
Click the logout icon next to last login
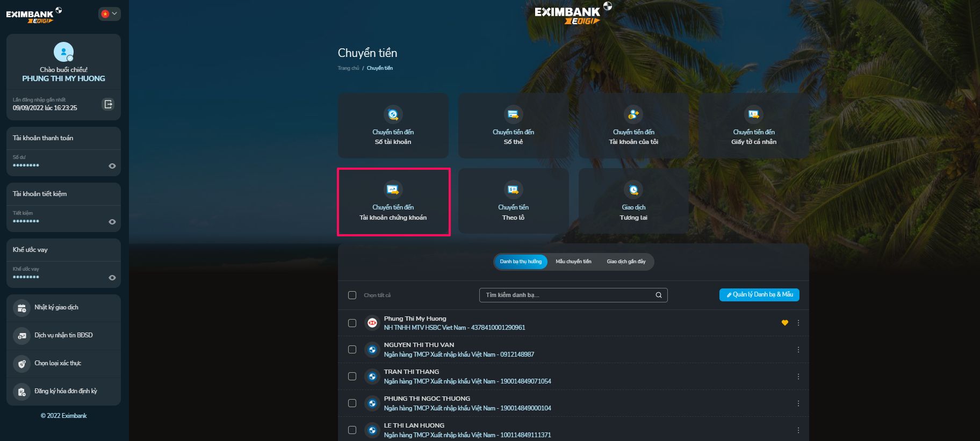108,104
